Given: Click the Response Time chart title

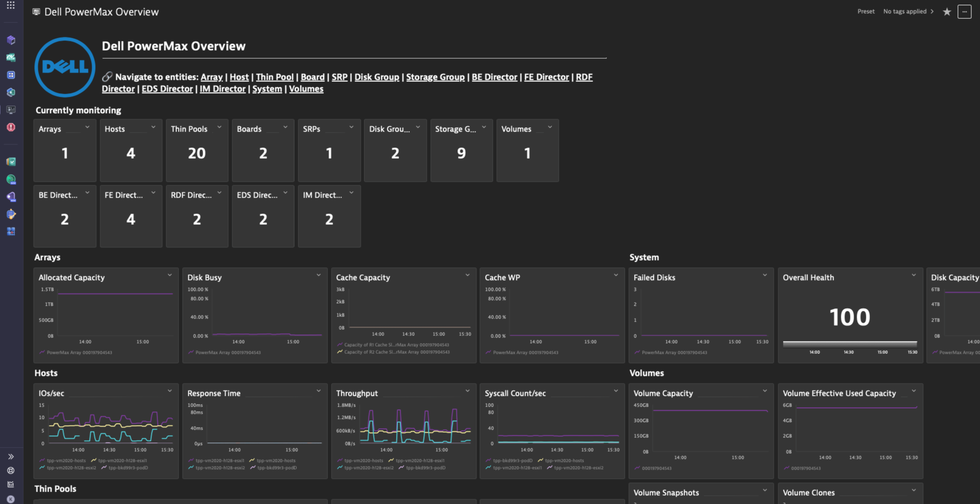Looking at the screenshot, I should pyautogui.click(x=214, y=393).
